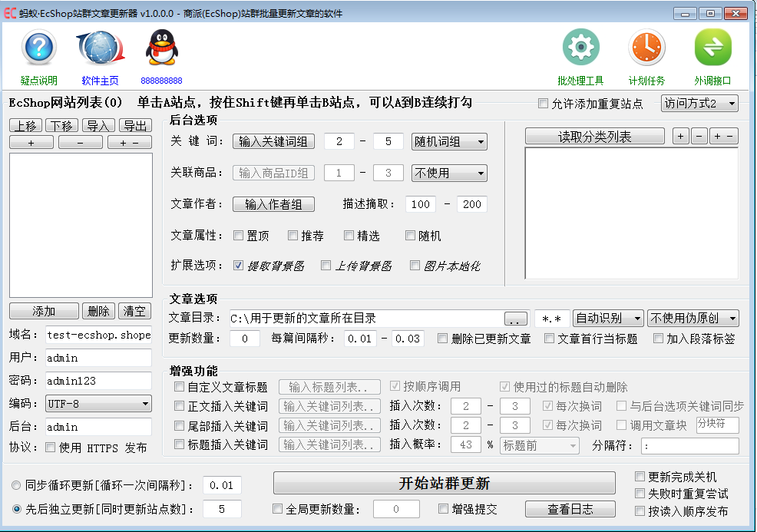Start the 开始站群更新 process
Screen dimensions: 757x532
tap(445, 483)
